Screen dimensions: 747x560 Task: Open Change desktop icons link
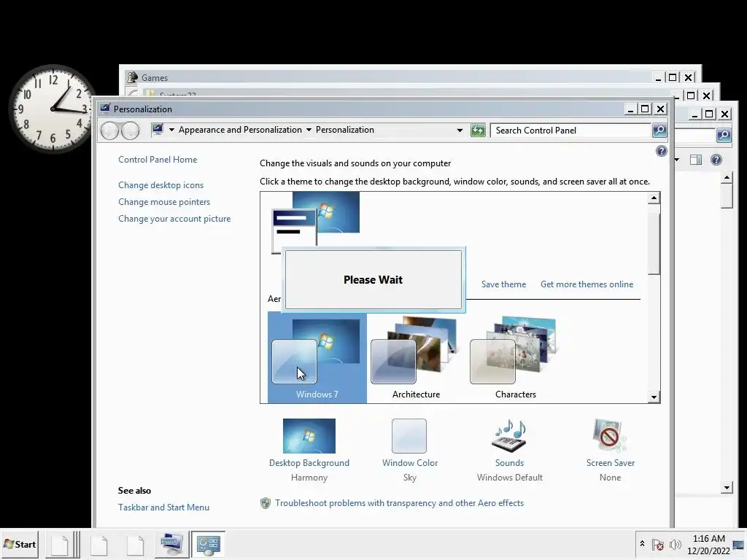[160, 184]
